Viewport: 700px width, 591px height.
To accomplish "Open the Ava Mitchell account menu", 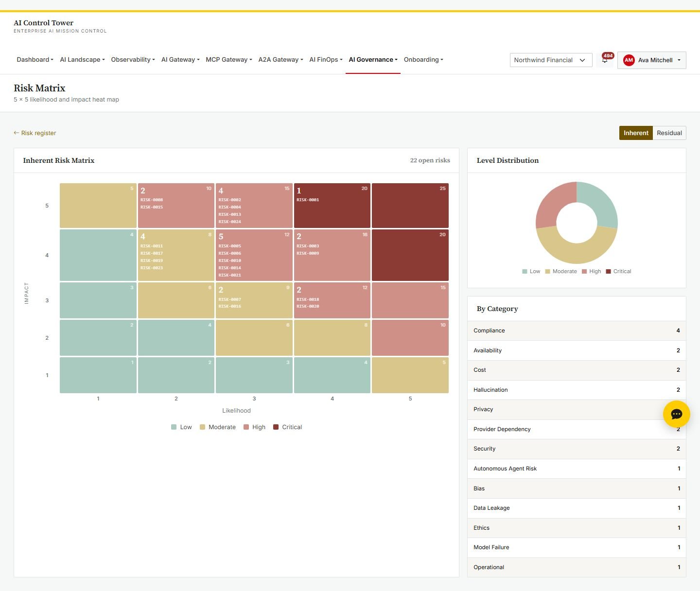I will (x=651, y=60).
